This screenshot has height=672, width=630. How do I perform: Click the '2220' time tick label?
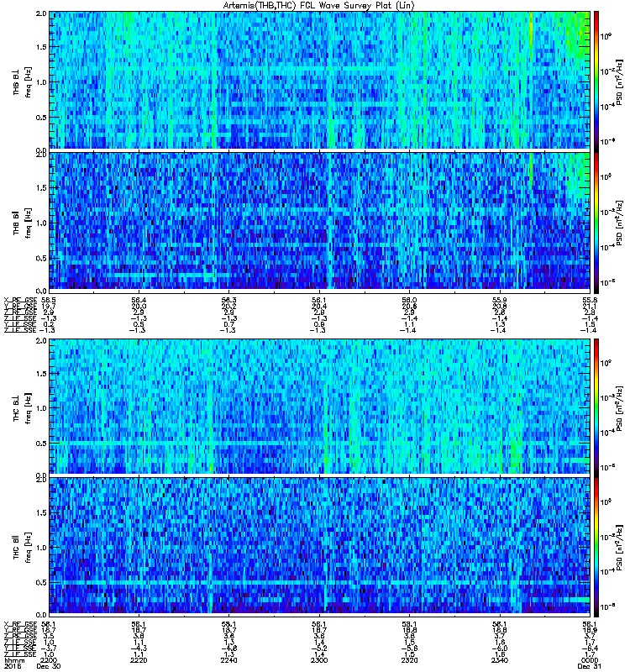click(x=139, y=660)
